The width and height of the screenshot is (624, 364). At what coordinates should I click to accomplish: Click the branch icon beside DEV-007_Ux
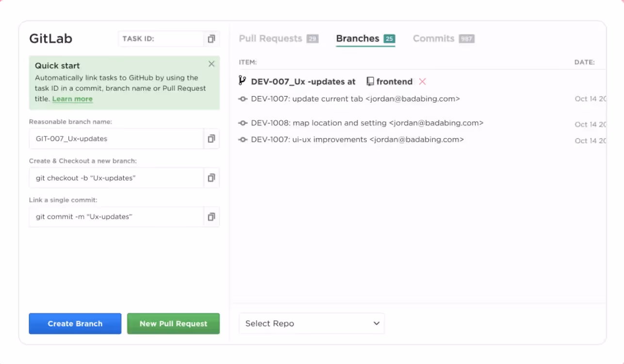pyautogui.click(x=243, y=81)
